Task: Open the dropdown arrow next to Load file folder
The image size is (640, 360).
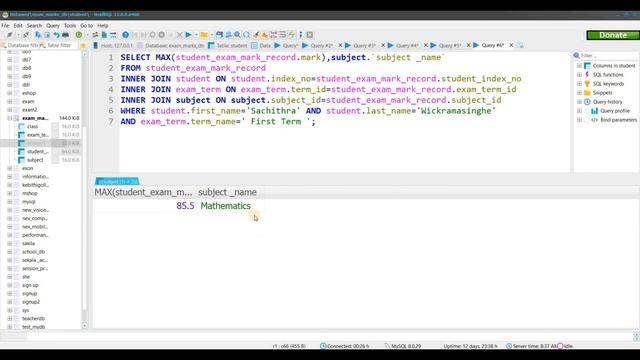Action: coord(211,35)
